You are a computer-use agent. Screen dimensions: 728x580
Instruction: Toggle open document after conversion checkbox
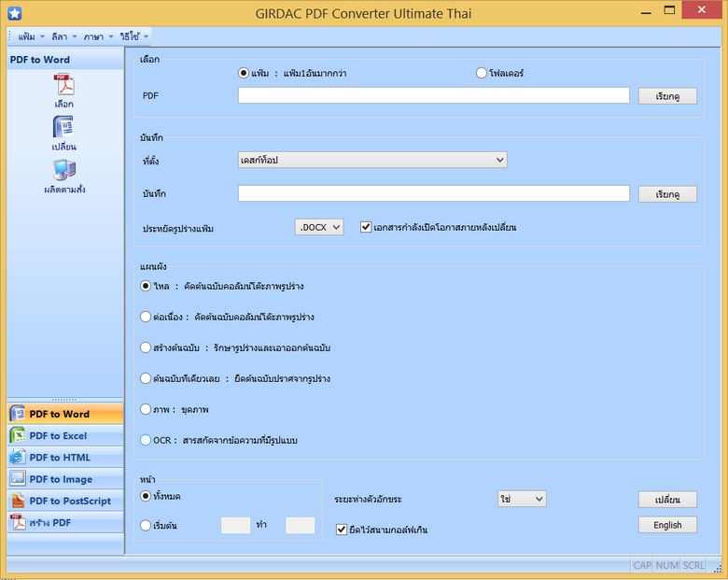click(366, 227)
